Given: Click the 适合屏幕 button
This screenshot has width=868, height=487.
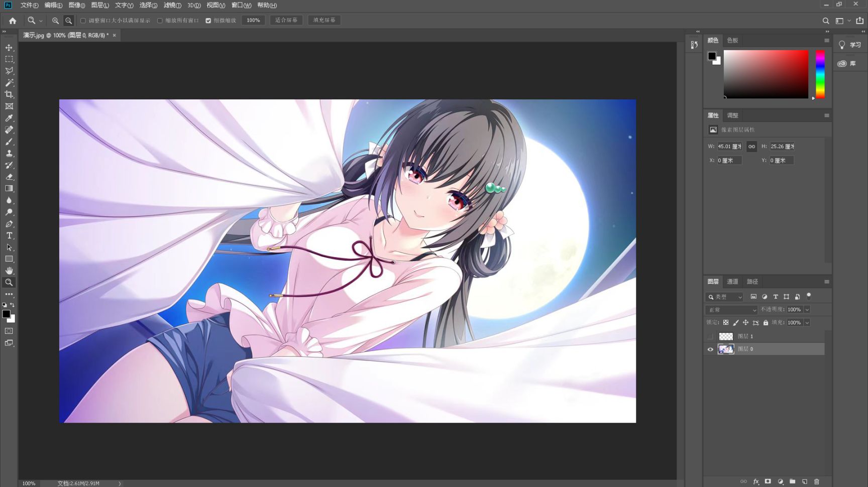Looking at the screenshot, I should click(x=286, y=20).
